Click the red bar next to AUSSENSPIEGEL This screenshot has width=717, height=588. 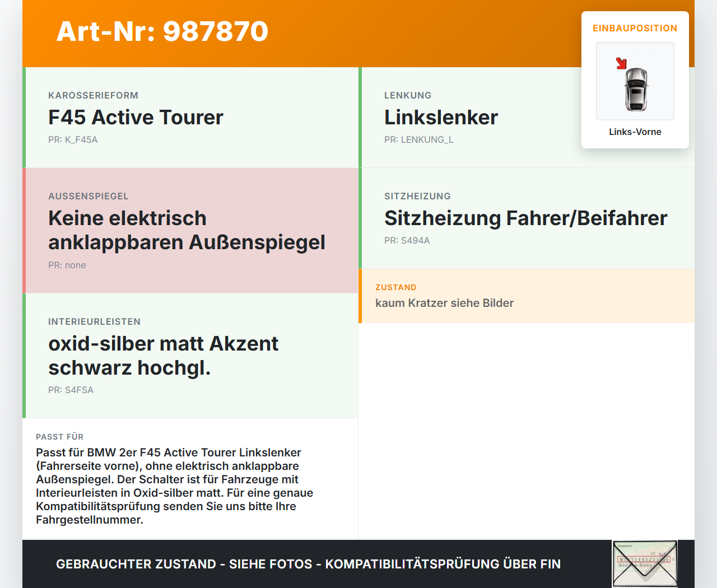point(24,230)
